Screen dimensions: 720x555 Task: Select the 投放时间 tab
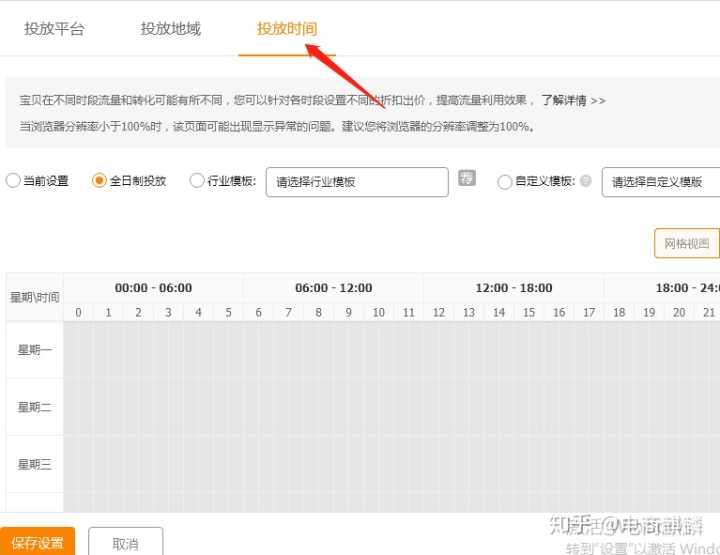tap(287, 28)
